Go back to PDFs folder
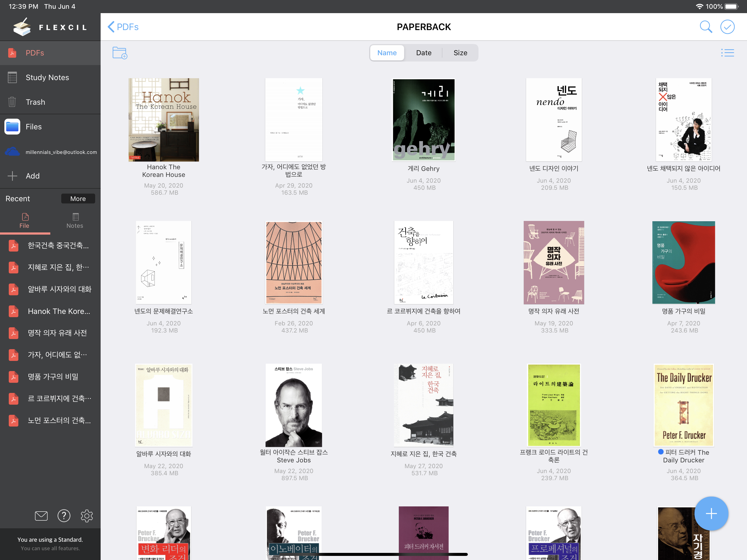The width and height of the screenshot is (747, 560). click(123, 27)
